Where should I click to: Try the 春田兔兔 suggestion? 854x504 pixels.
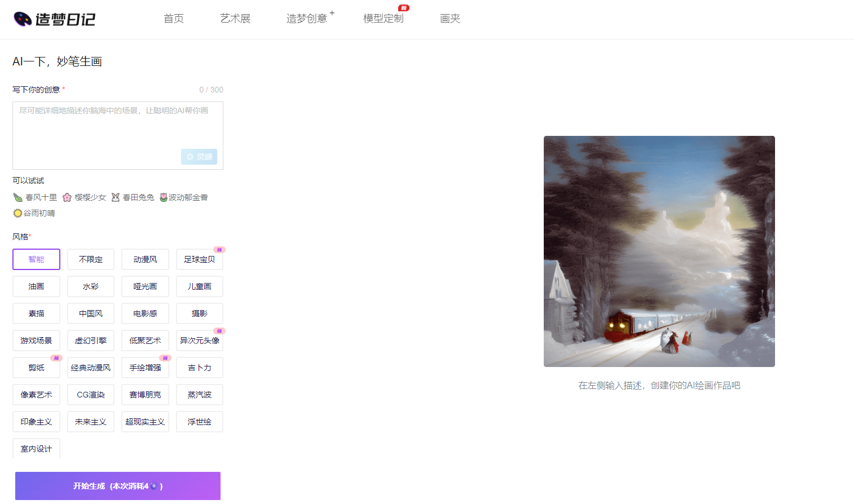point(133,197)
